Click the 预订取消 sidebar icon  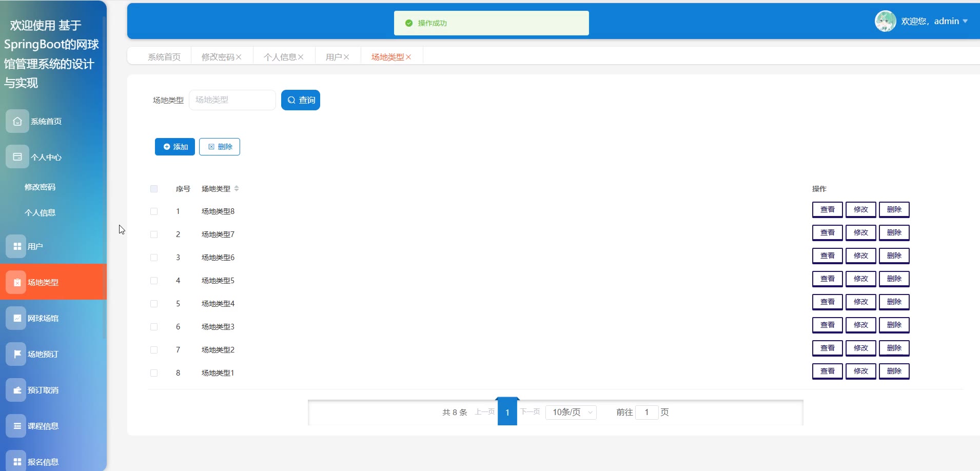[x=17, y=390]
